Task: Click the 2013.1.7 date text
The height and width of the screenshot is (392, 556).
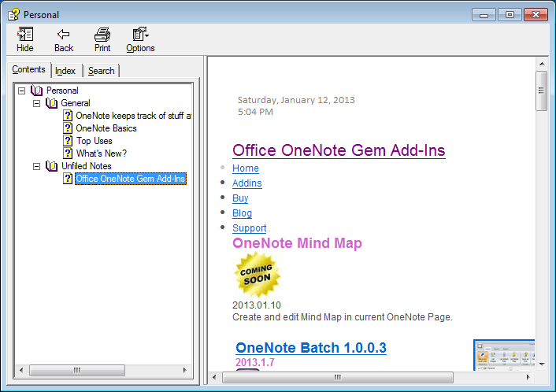Action: pyautogui.click(x=255, y=362)
